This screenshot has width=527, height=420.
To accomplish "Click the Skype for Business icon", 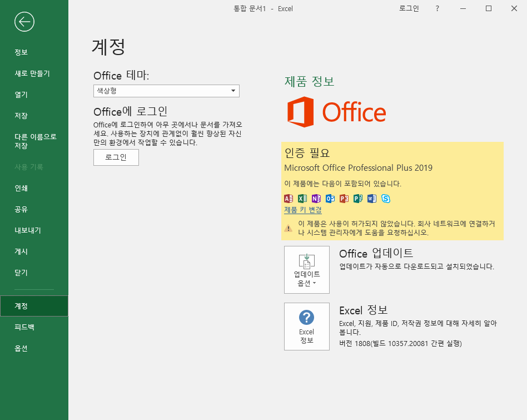I will pyautogui.click(x=386, y=199).
